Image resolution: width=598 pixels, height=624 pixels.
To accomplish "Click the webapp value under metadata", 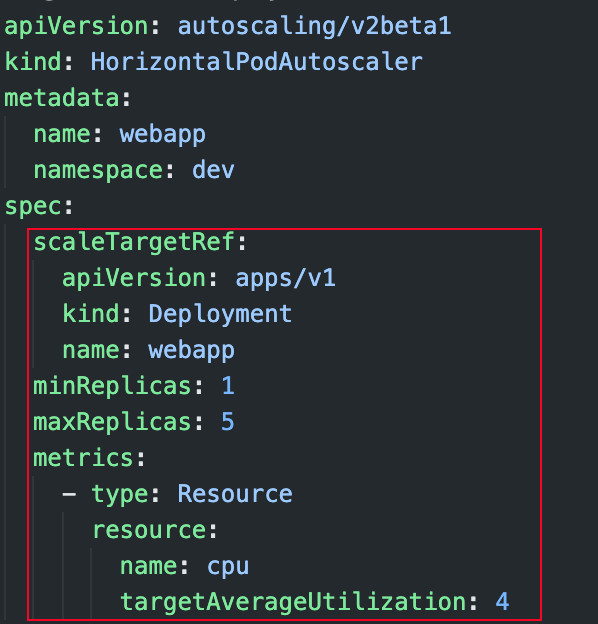I will (163, 135).
